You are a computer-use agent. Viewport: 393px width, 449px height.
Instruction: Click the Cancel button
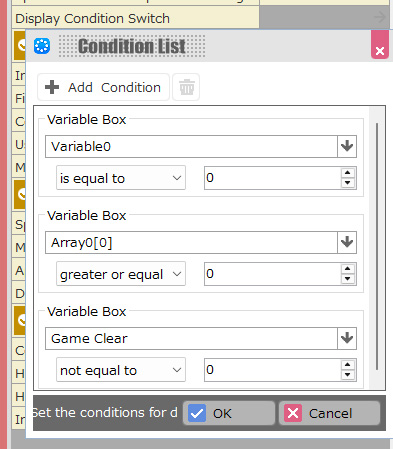pyautogui.click(x=329, y=413)
